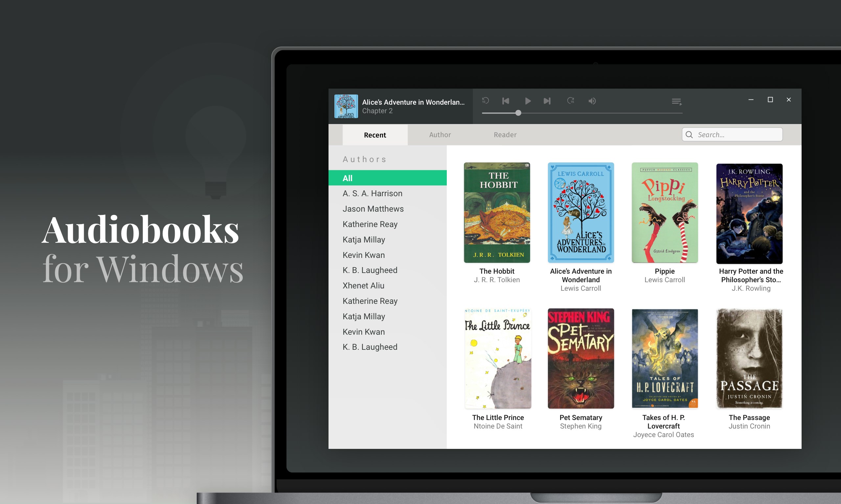The image size is (841, 504).
Task: Open the playlist queue icon
Action: point(676,101)
